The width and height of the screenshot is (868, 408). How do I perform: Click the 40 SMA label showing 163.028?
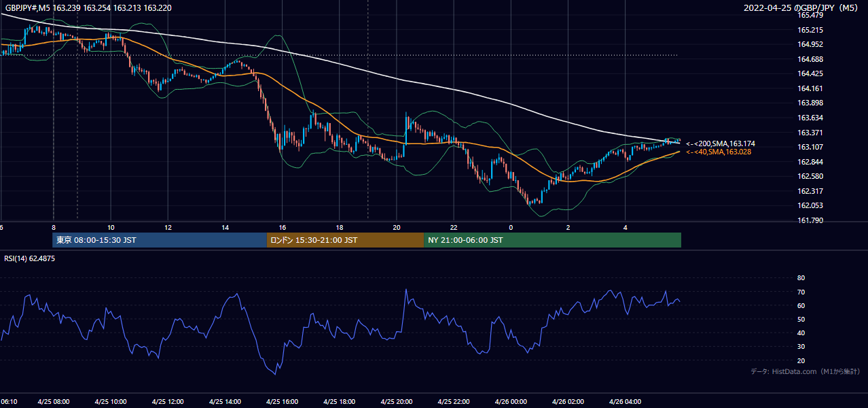coord(719,152)
